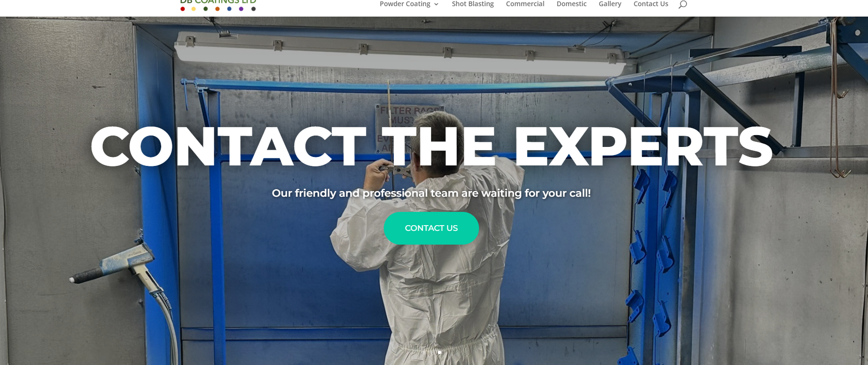The width and height of the screenshot is (868, 365).
Task: Expand the Powder Coating dropdown chevron
Action: [436, 4]
